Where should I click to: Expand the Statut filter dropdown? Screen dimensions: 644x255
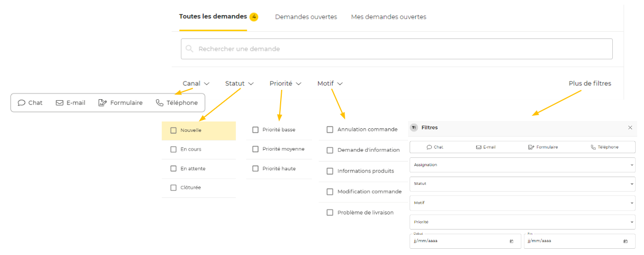click(240, 83)
